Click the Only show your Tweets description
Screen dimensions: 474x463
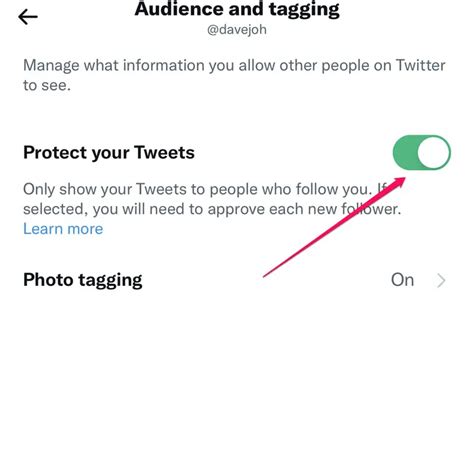tap(212, 199)
